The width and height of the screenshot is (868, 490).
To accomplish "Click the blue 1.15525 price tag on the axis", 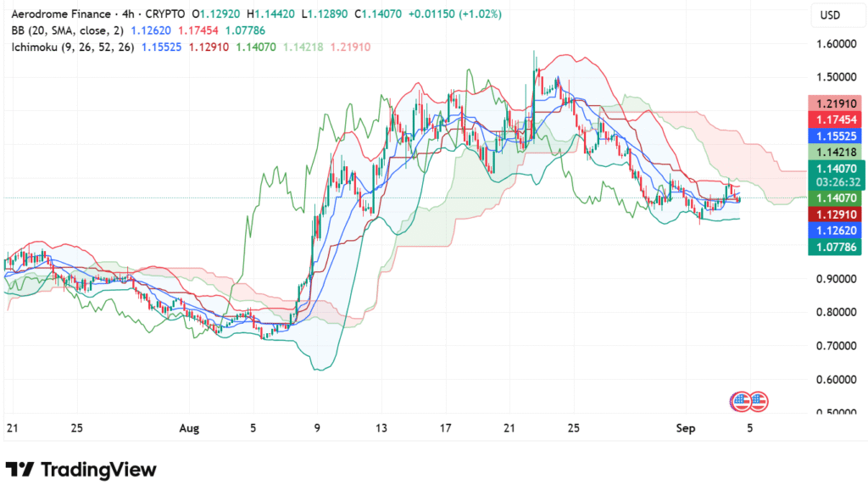I will point(835,136).
